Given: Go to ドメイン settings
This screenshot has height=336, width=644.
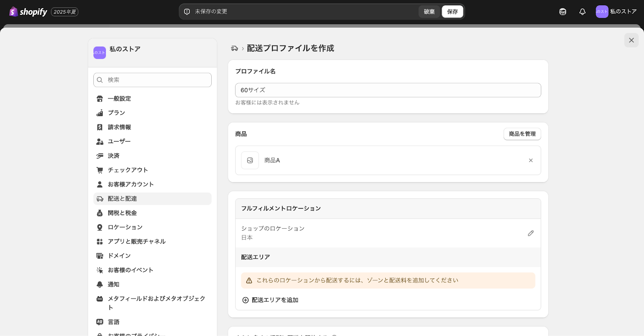Looking at the screenshot, I should tap(153, 256).
